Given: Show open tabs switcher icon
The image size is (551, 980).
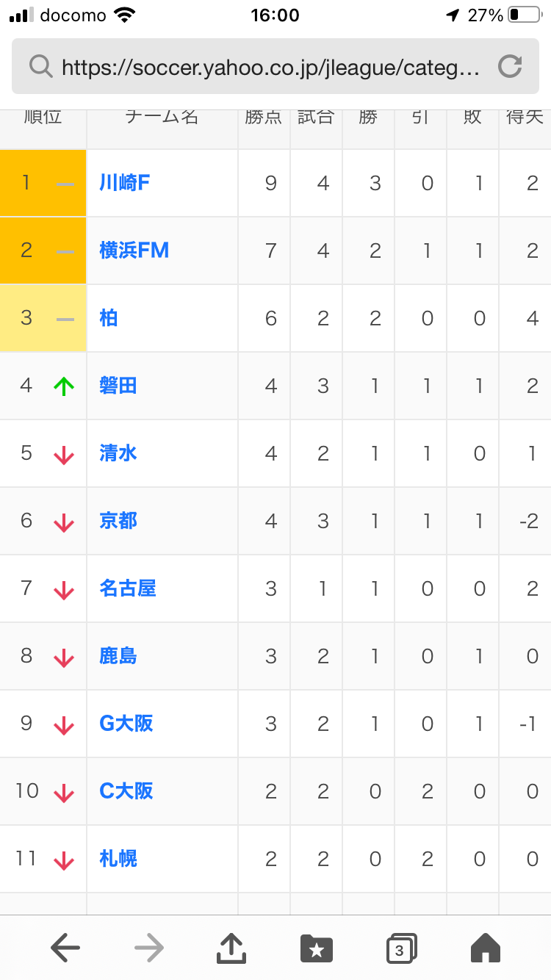Looking at the screenshot, I should [401, 949].
